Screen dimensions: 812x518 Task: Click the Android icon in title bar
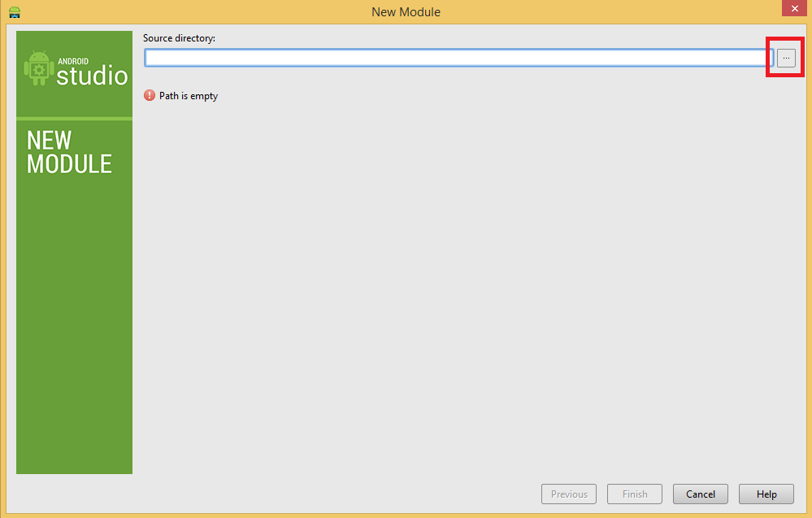point(15,12)
